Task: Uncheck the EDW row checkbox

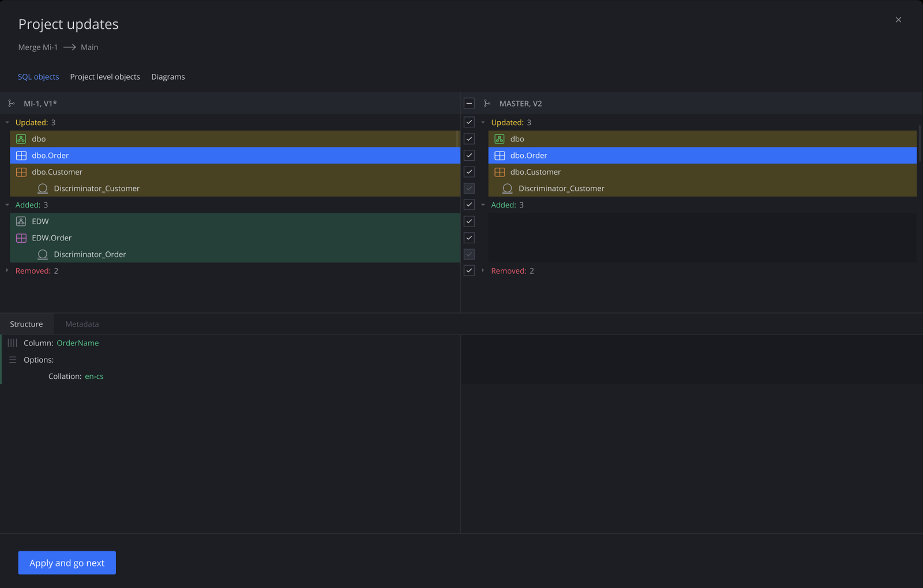Action: (469, 221)
